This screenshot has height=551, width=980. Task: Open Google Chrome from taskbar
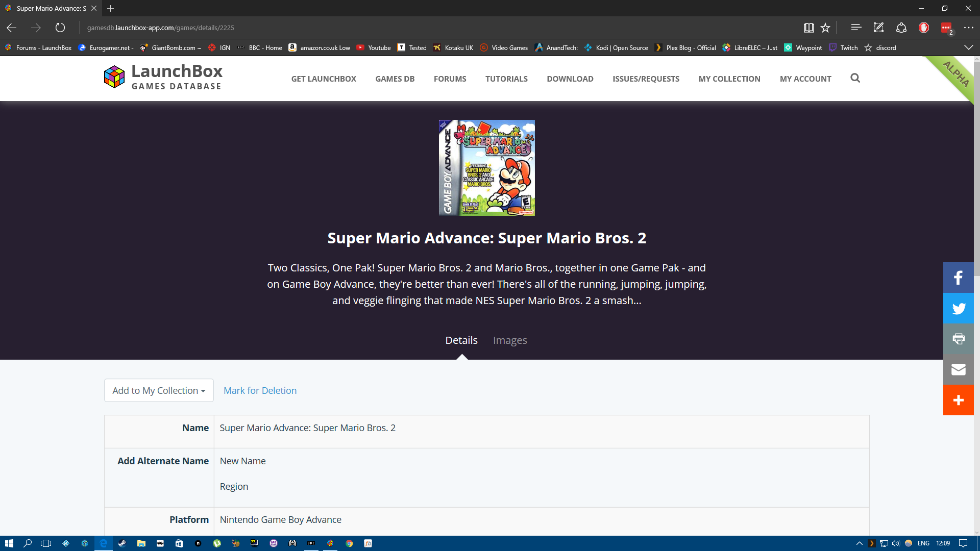pos(349,543)
